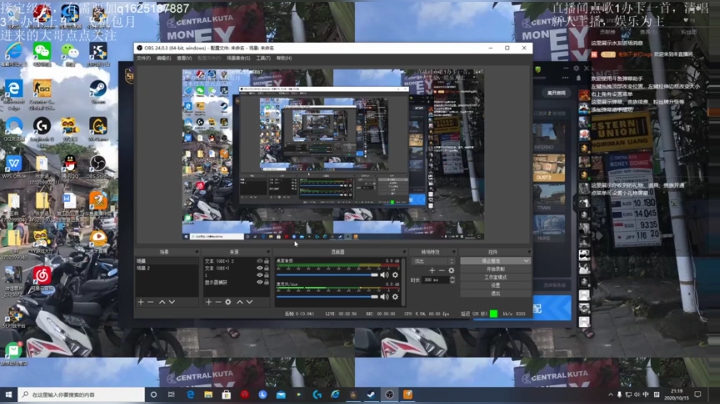Mute the Mic/Aux speaker icon
This screenshot has width=720, height=404.
coord(384,297)
